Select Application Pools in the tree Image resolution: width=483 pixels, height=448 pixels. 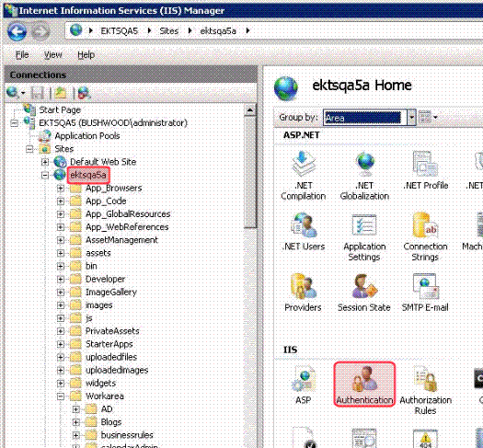click(86, 136)
